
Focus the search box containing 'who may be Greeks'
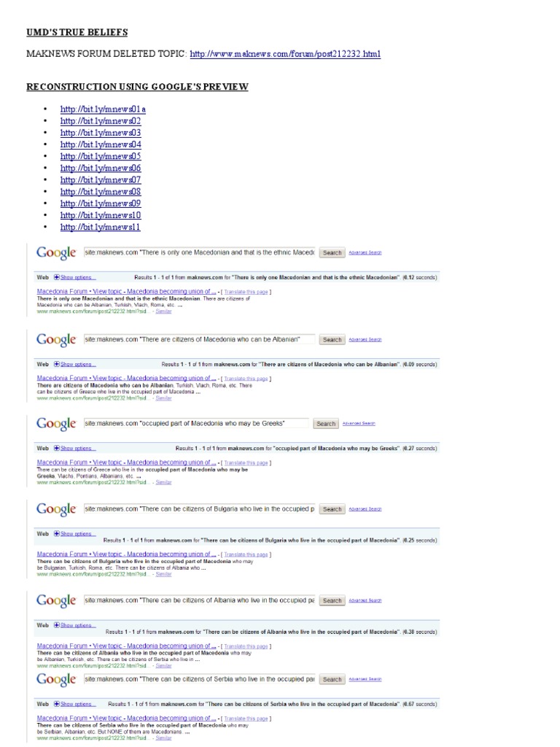[196, 424]
